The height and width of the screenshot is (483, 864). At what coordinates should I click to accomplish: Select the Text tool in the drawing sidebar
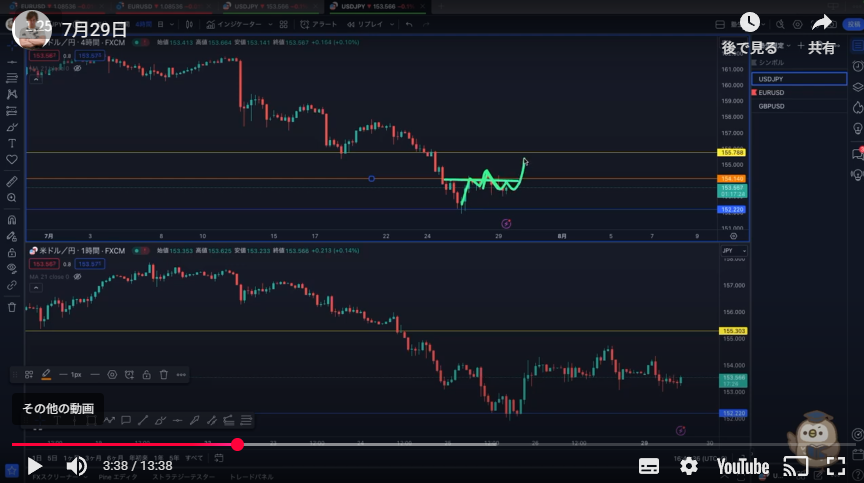coord(12,143)
